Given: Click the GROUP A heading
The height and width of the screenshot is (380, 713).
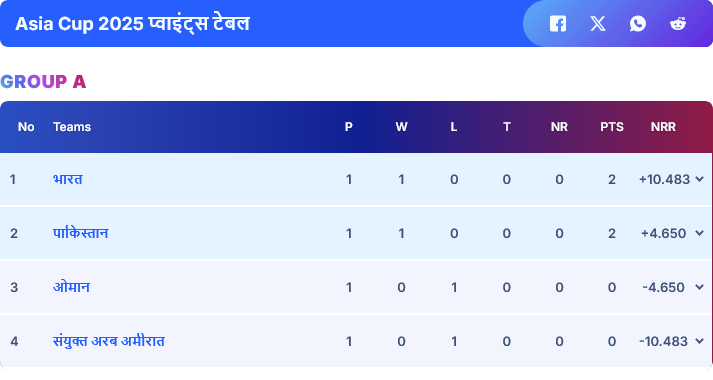Looking at the screenshot, I should tap(43, 82).
